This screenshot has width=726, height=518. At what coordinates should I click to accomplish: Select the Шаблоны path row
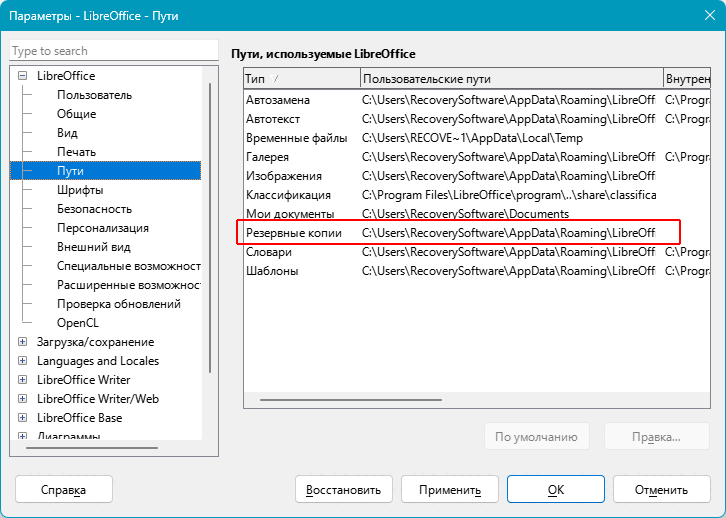click(x=477, y=271)
